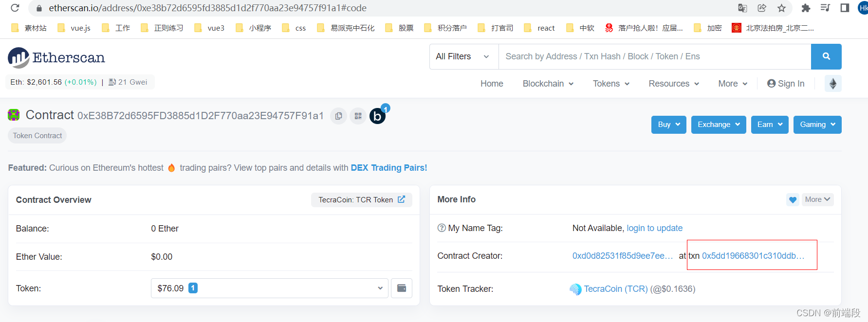Click the contract identicon image
The width and height of the screenshot is (868, 322).
[14, 115]
